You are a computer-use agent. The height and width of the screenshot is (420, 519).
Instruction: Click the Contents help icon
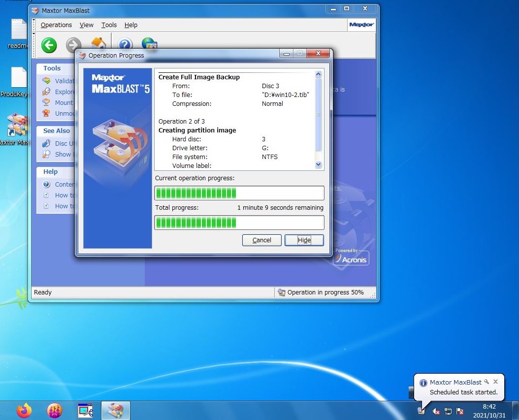(46, 184)
